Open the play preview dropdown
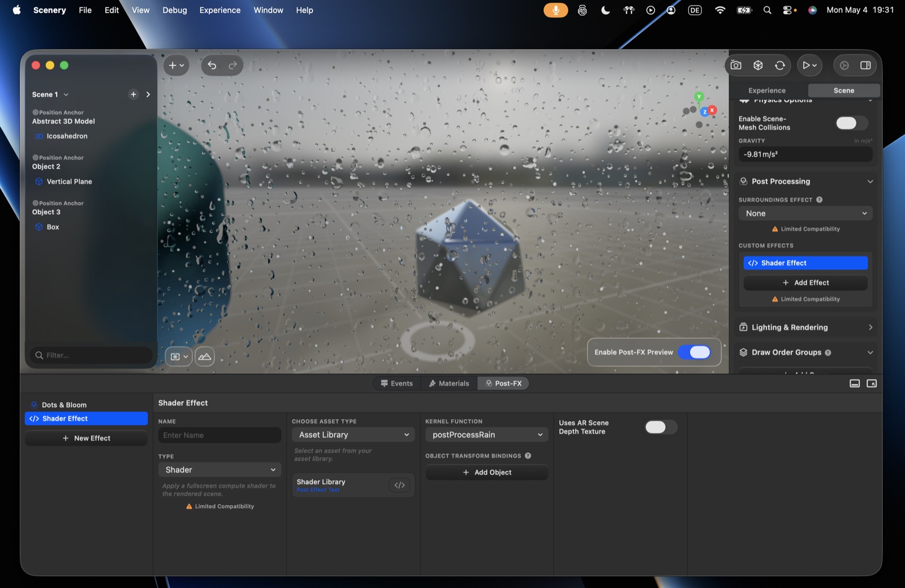Screen dimensions: 905x588 click(x=809, y=66)
